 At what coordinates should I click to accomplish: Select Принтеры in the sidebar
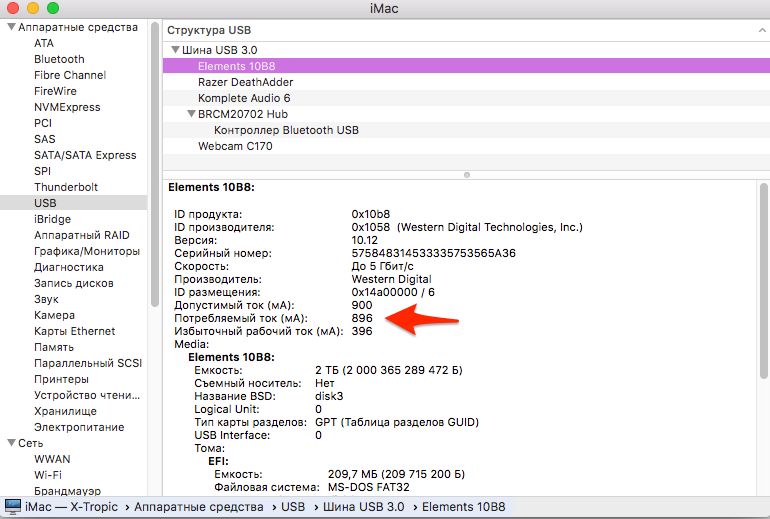tap(61, 379)
